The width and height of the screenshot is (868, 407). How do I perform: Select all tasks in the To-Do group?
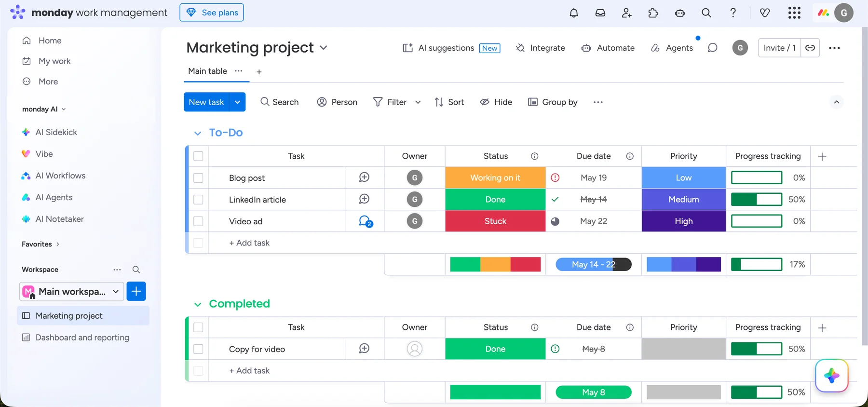click(x=198, y=156)
